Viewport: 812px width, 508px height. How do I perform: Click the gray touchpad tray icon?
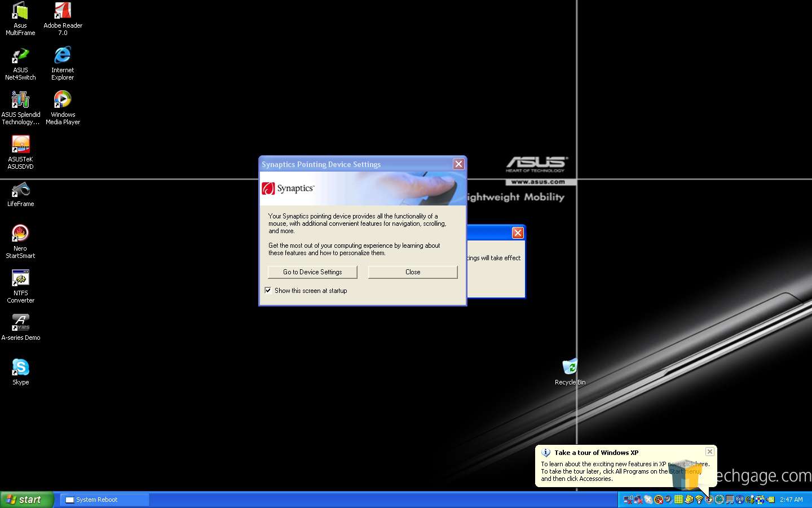730,500
